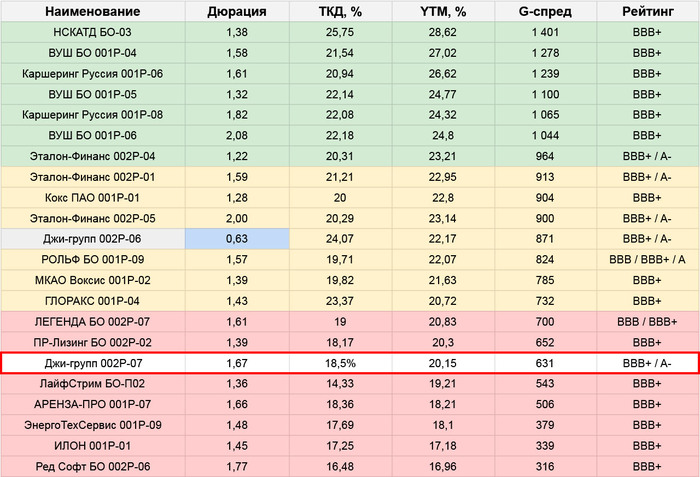Select the Наименование column header
Viewport: 700px width, 477px height.
(93, 11)
